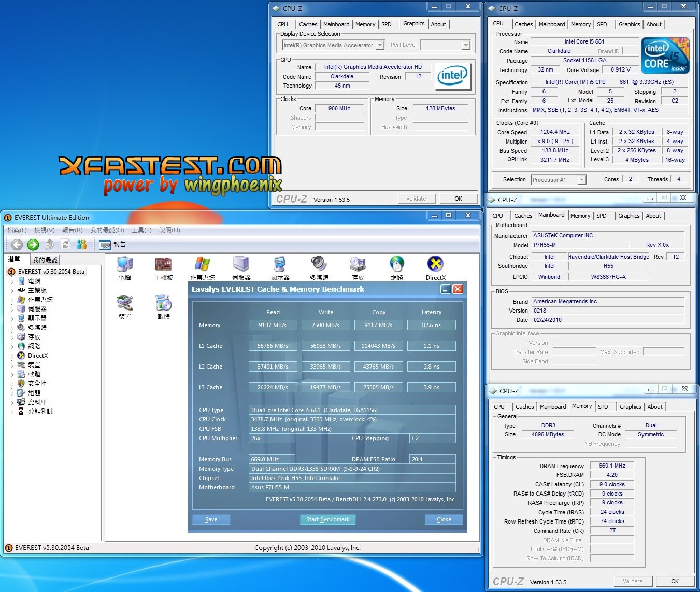Viewport: 700px width, 592px height.
Task: Click the Intel Core i5 inside logo
Action: [665, 55]
